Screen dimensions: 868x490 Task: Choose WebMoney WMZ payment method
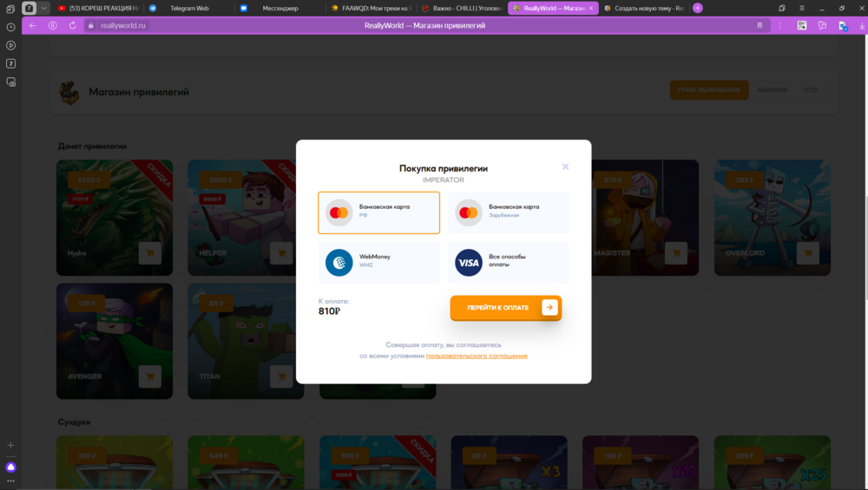click(378, 263)
